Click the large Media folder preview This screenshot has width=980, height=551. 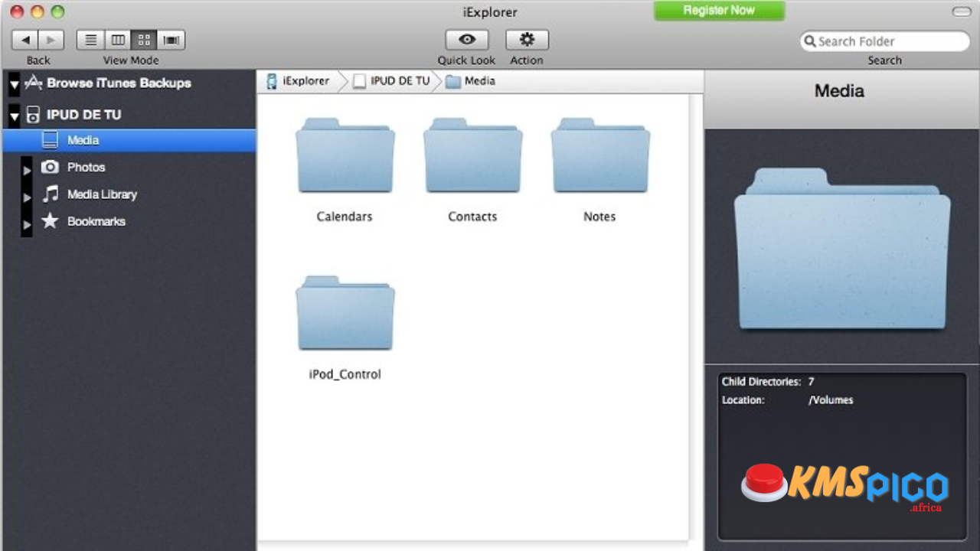click(x=842, y=249)
